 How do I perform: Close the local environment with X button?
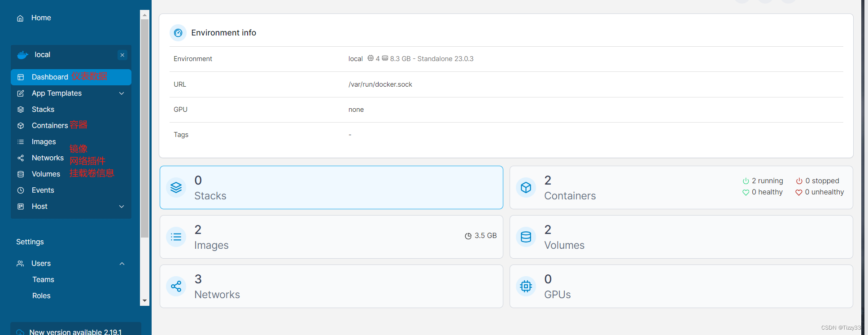pyautogui.click(x=122, y=55)
